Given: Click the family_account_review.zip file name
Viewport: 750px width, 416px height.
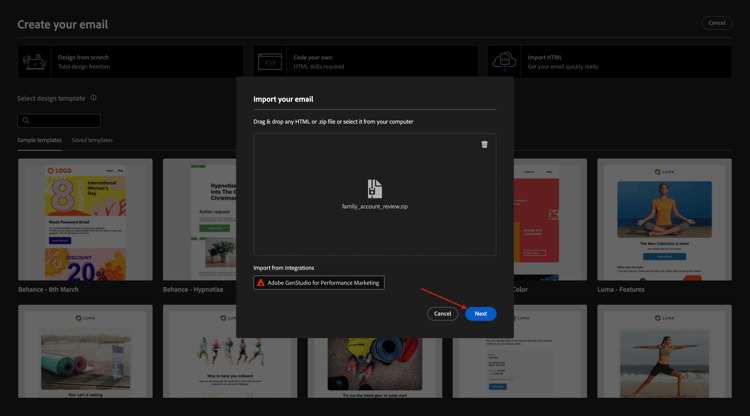Looking at the screenshot, I should coord(375,207).
